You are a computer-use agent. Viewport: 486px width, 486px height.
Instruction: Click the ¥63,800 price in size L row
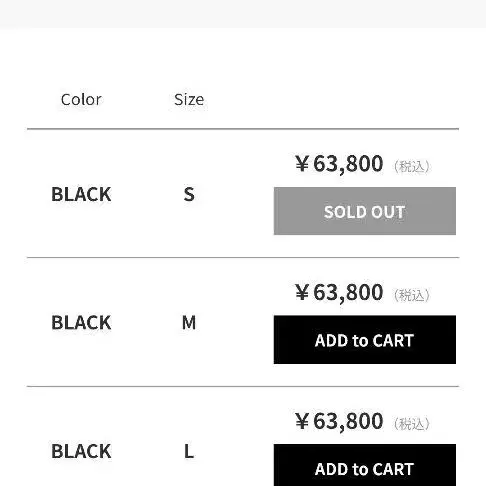point(339,421)
